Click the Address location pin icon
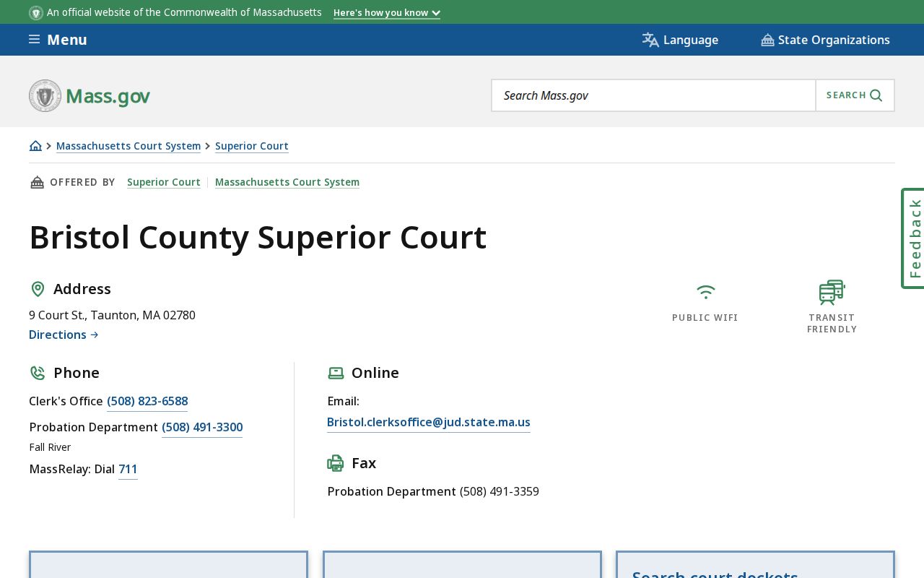The width and height of the screenshot is (924, 578). pos(38,289)
